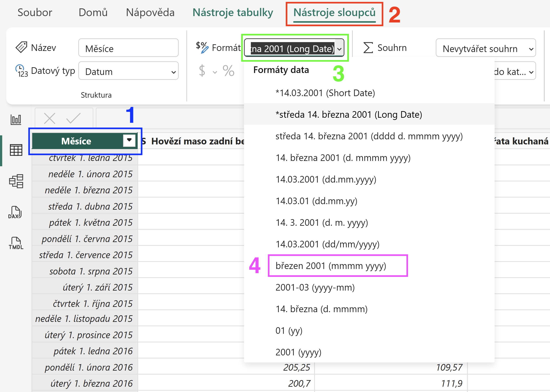This screenshot has height=392, width=550.
Task: Select the 14.03.2001 (dd.mm.yyyy) format
Action: [x=369, y=179]
